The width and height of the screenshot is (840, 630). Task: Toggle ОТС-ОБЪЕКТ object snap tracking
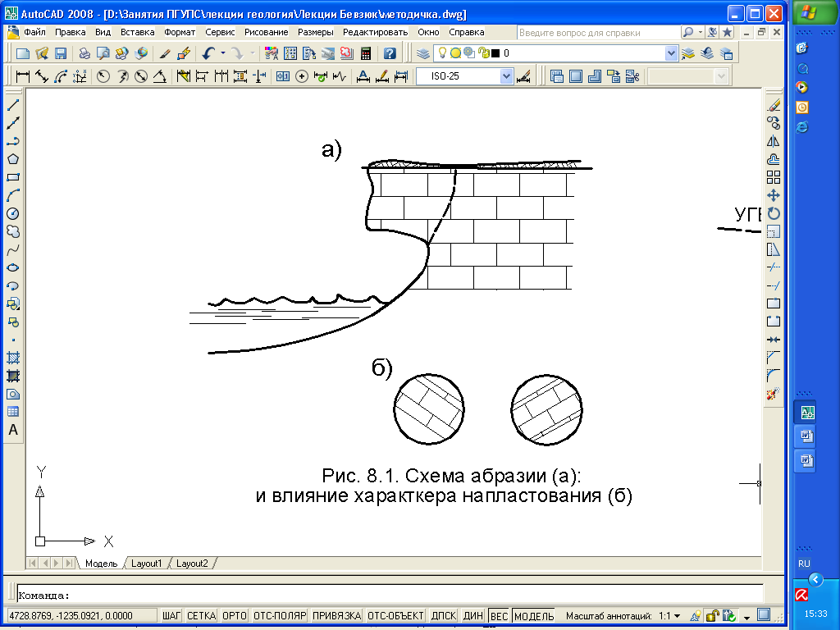tap(395, 616)
